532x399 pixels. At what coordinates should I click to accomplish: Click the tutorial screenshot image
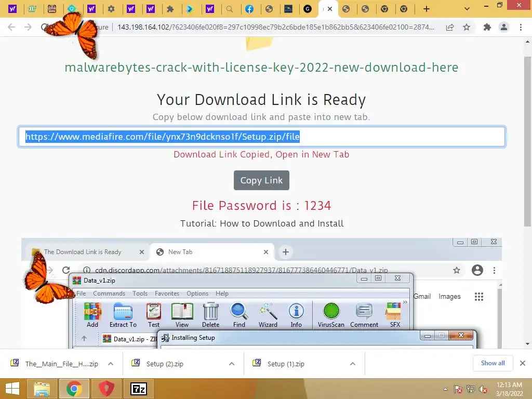point(261,293)
